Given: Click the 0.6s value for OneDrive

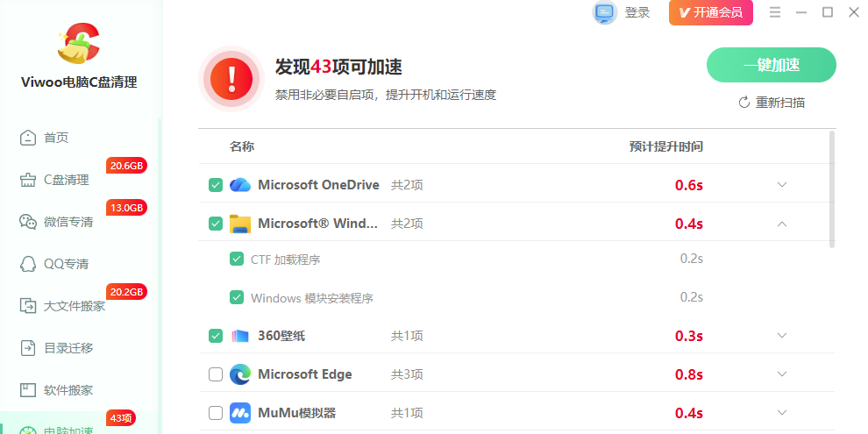Looking at the screenshot, I should 688,186.
